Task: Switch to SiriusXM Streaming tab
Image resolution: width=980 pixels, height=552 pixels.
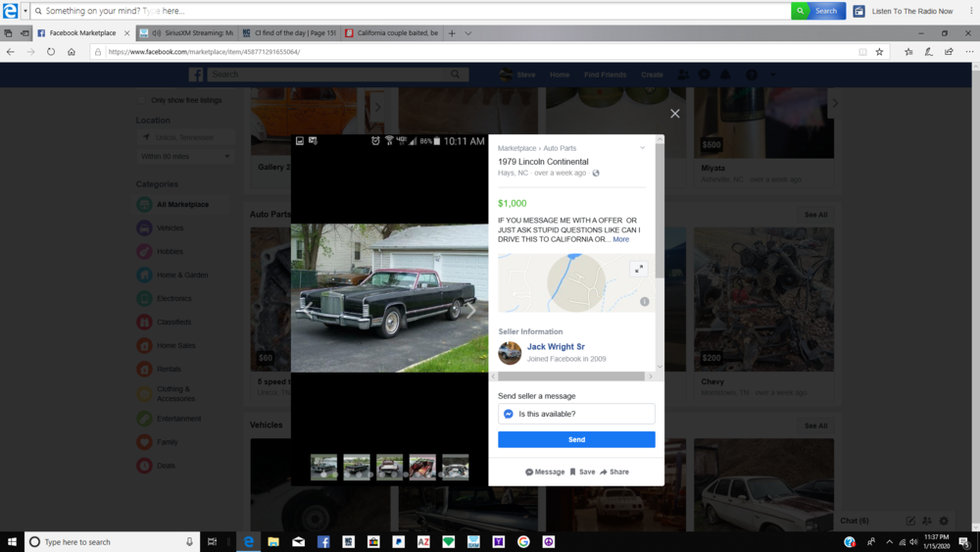Action: [x=186, y=33]
